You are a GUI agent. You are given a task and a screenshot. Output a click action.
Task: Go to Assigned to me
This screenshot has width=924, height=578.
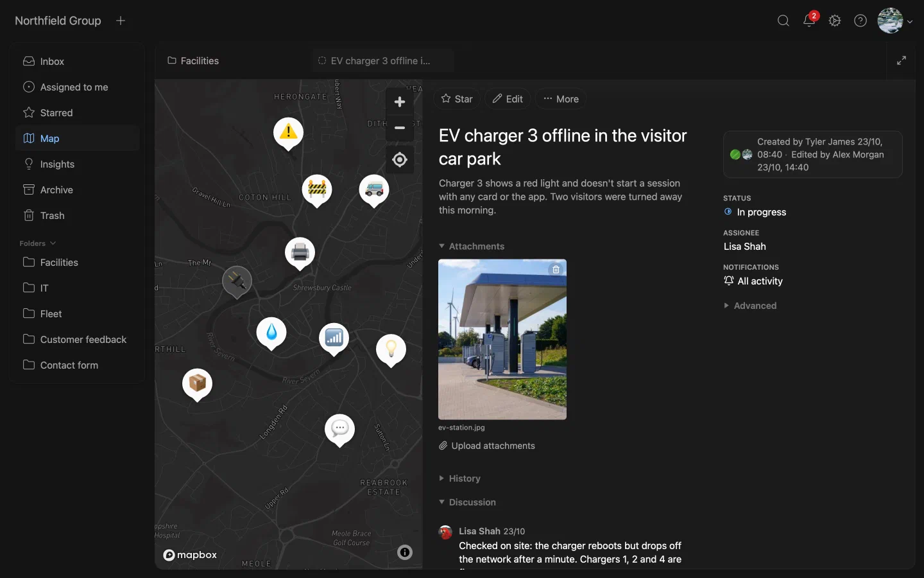[x=78, y=87]
